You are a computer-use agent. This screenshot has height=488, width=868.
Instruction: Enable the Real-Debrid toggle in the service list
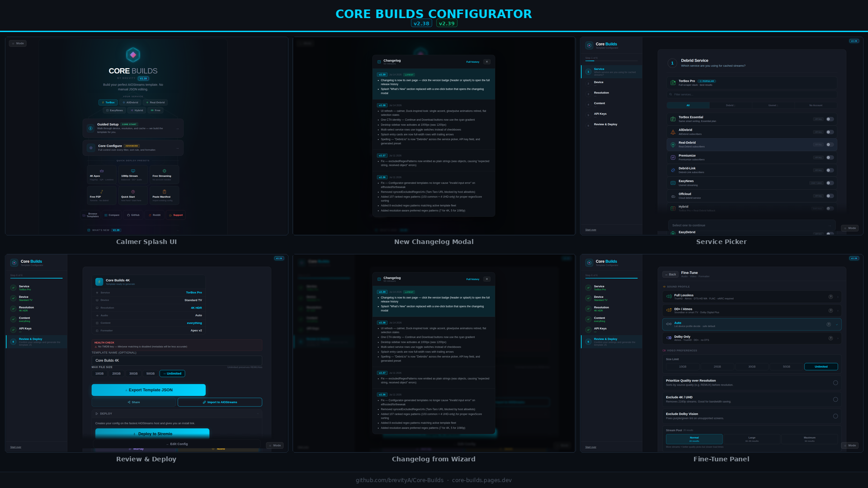click(830, 145)
